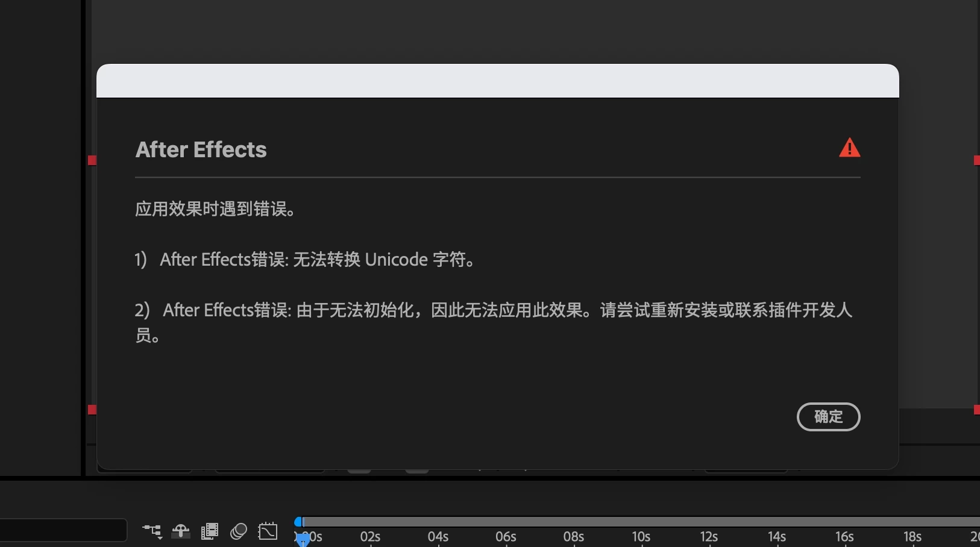Toggle the frame blending switch icon
Viewport: 980px width, 547px height.
pos(210,531)
